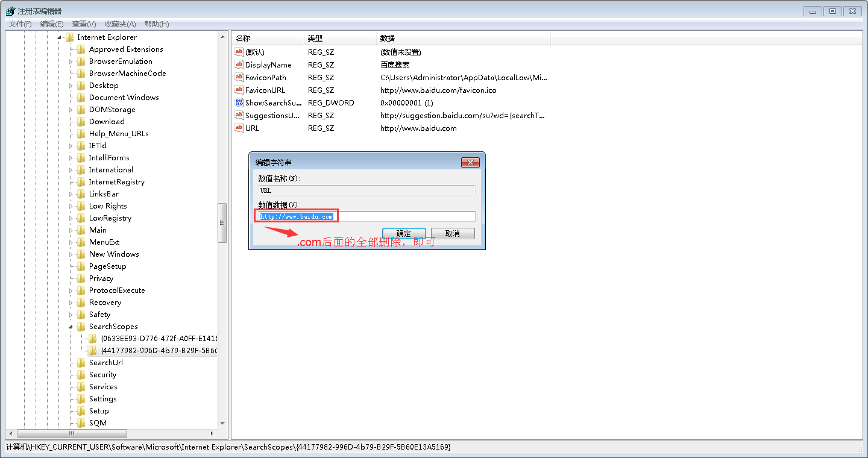Select the LowRegistry tree key

(x=110, y=218)
